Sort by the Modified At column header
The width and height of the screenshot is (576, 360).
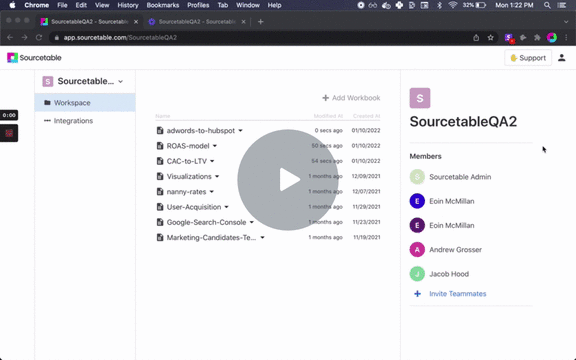[328, 116]
